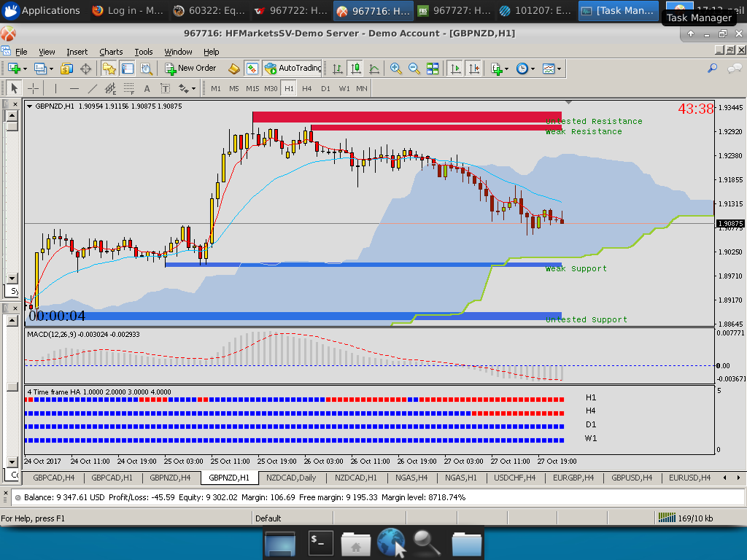Select the Fibonacci retracement tool
This screenshot has height=560, width=747.
[x=129, y=88]
